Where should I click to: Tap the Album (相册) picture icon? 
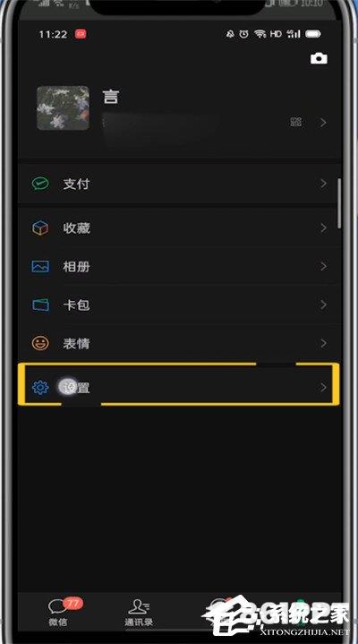40,267
